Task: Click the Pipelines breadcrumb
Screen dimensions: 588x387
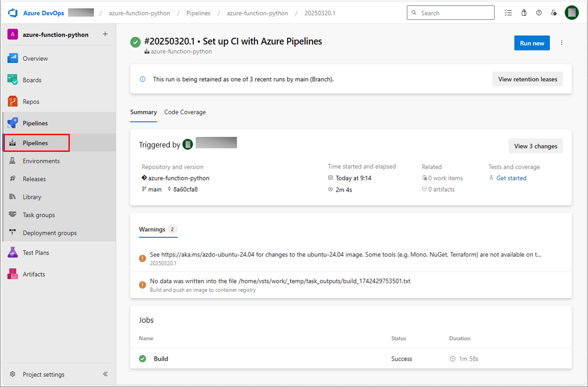Action: pyautogui.click(x=198, y=13)
